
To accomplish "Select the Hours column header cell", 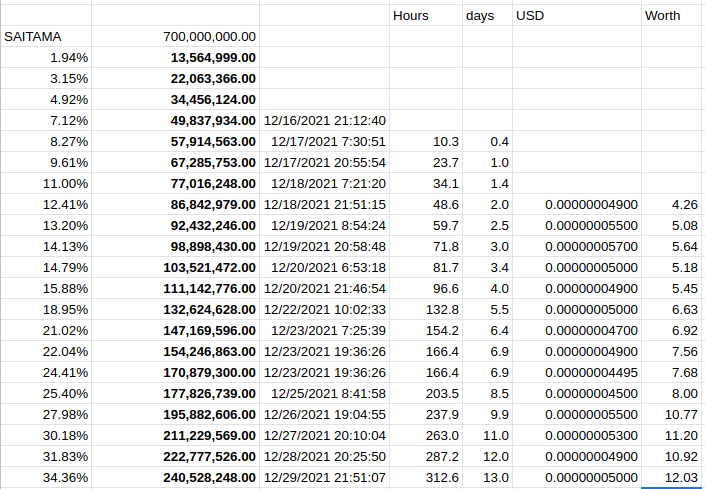I will [x=426, y=15].
